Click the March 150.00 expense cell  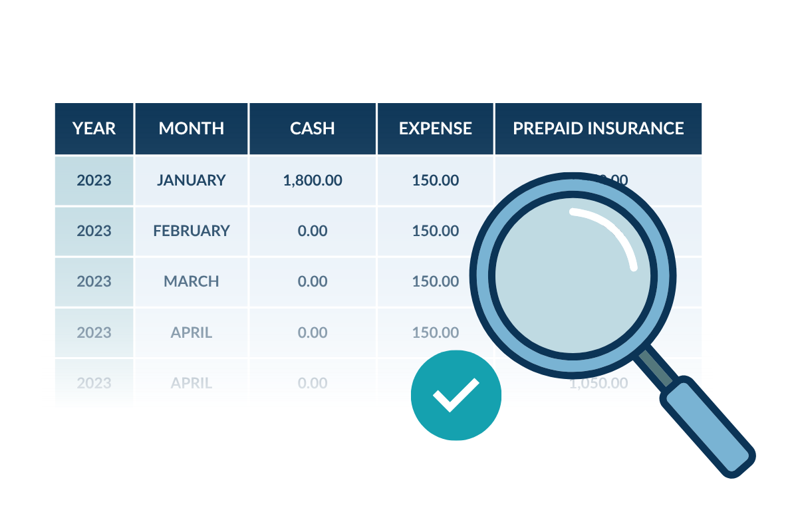point(436,281)
